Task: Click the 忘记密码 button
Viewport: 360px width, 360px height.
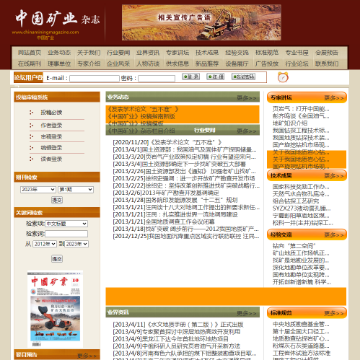Action: 244,77
